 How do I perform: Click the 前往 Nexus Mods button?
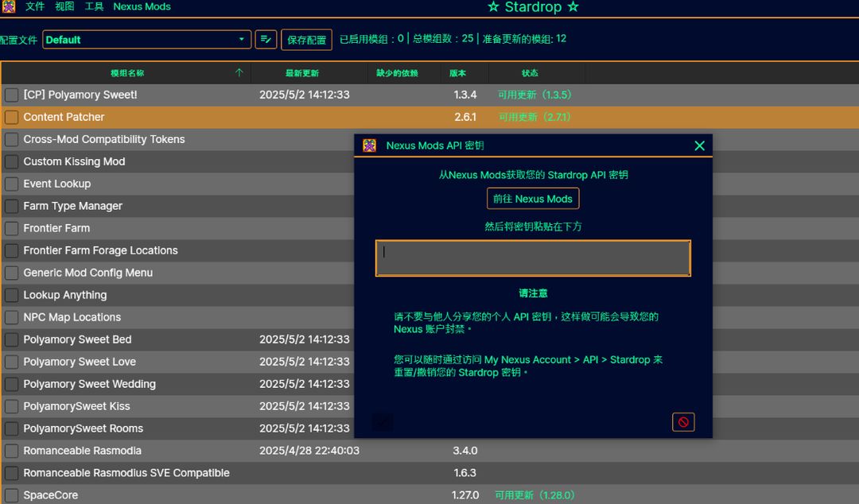point(532,199)
